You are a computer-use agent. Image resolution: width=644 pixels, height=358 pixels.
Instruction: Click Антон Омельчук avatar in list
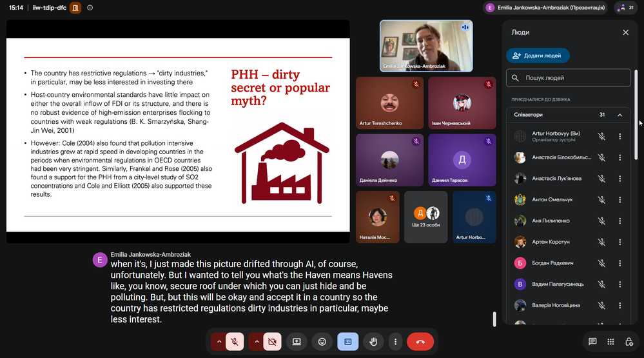[520, 200]
